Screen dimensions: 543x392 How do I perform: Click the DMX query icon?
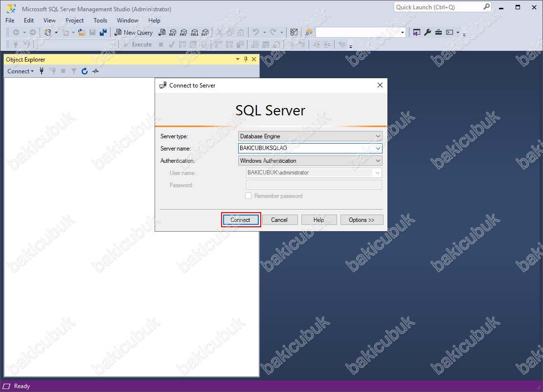click(x=183, y=33)
